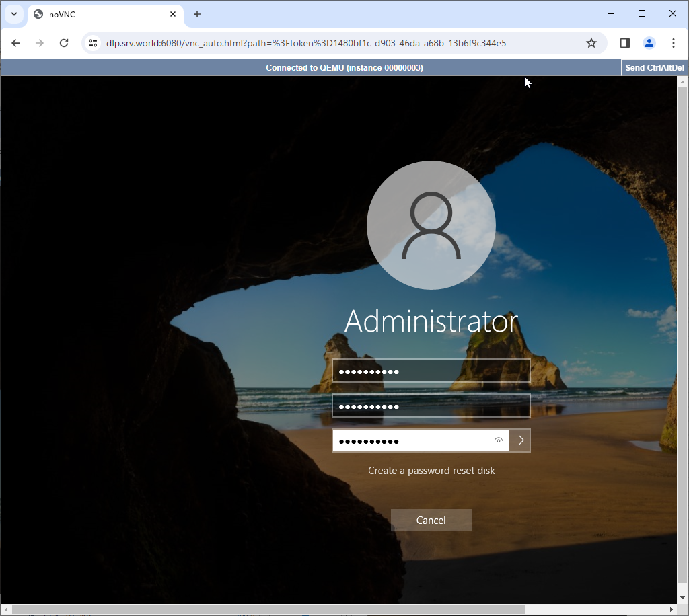Open Create a password reset disk link
Viewport: 689px width, 616px height.
(431, 471)
